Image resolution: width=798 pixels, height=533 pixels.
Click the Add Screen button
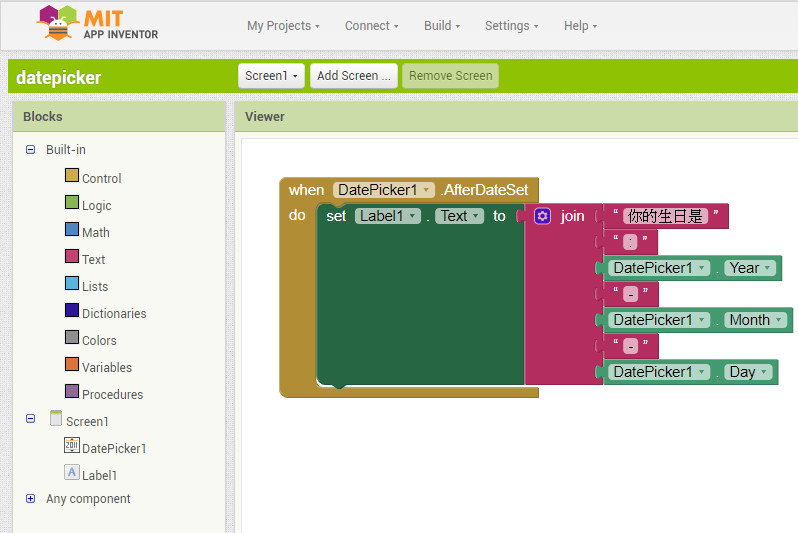pyautogui.click(x=354, y=76)
